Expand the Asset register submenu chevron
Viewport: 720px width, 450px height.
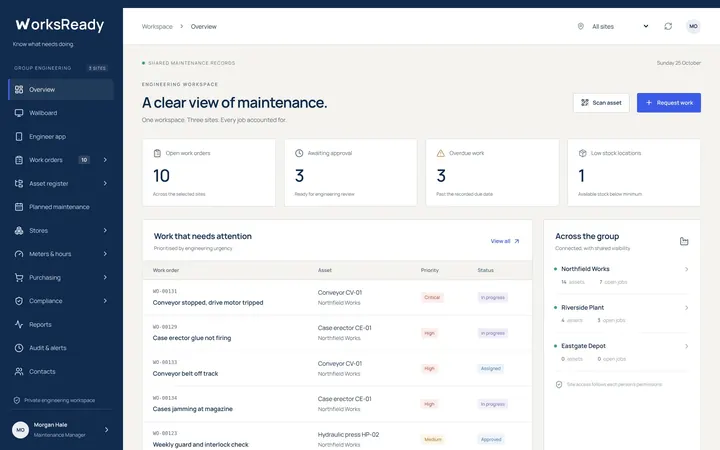pyautogui.click(x=105, y=183)
